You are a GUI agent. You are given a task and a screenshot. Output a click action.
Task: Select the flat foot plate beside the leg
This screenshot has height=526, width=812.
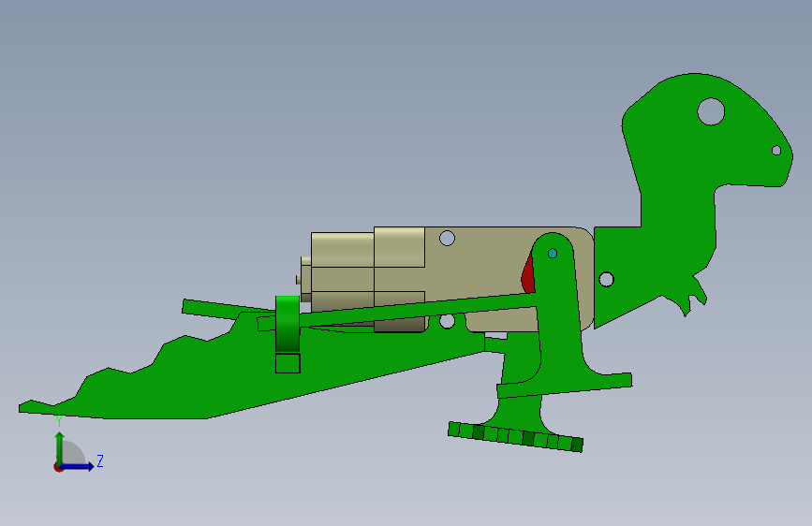(x=565, y=386)
